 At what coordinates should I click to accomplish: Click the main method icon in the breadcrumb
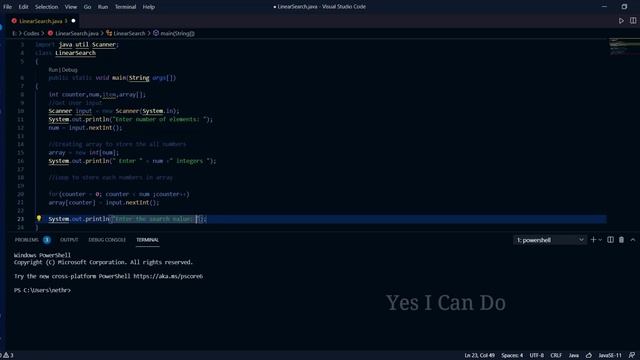coord(156,33)
